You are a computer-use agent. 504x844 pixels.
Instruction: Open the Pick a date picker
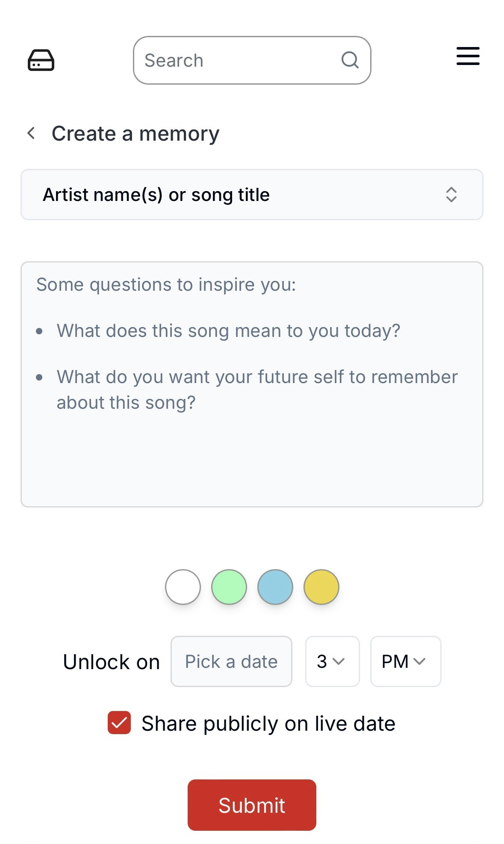click(x=231, y=661)
